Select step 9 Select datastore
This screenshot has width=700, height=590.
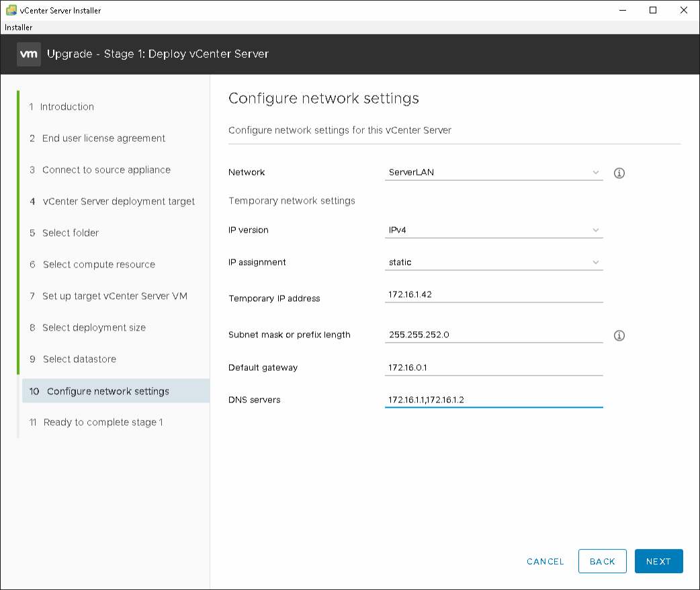pyautogui.click(x=79, y=360)
